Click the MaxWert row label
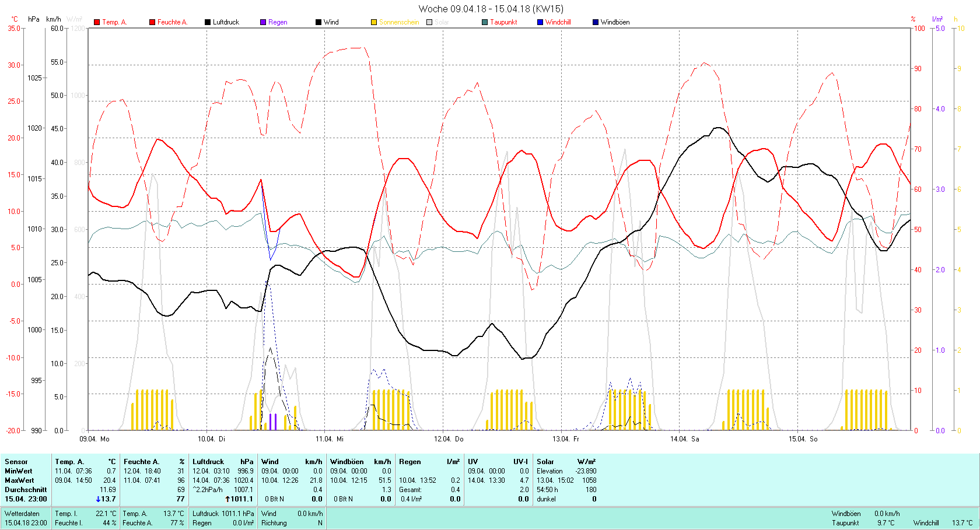 (x=19, y=480)
